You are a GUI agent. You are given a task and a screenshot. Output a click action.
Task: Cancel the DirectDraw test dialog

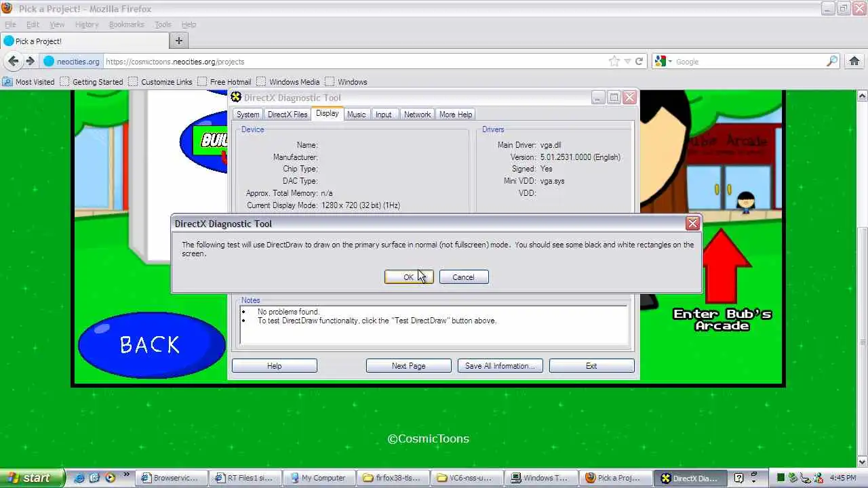tap(463, 277)
